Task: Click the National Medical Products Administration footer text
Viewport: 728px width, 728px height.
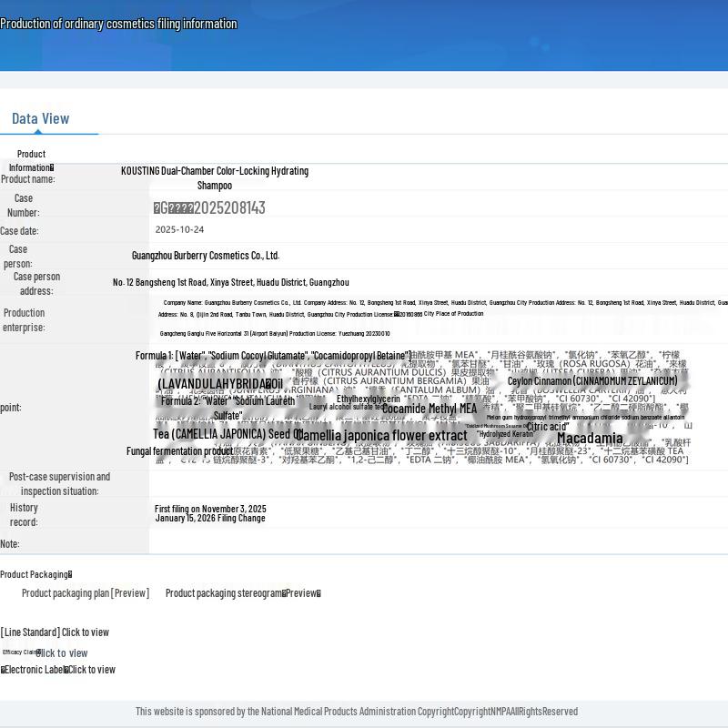Action: tap(357, 712)
